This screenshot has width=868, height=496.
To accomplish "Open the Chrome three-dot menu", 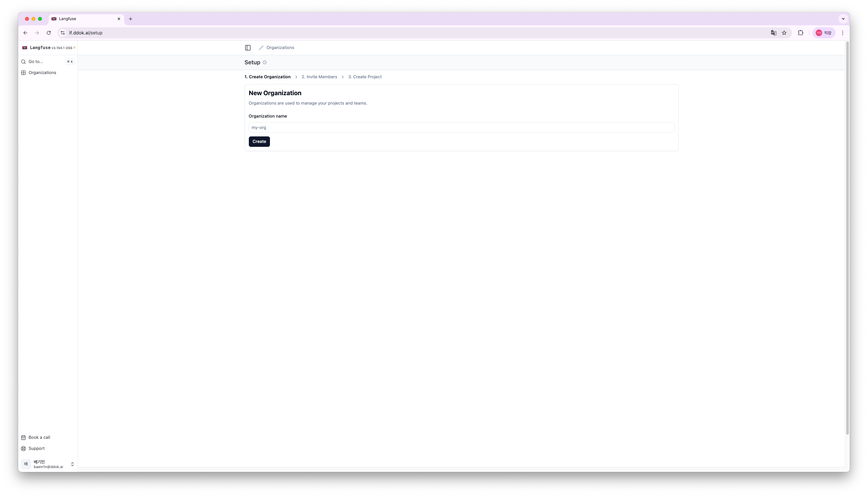I will [x=843, y=33].
